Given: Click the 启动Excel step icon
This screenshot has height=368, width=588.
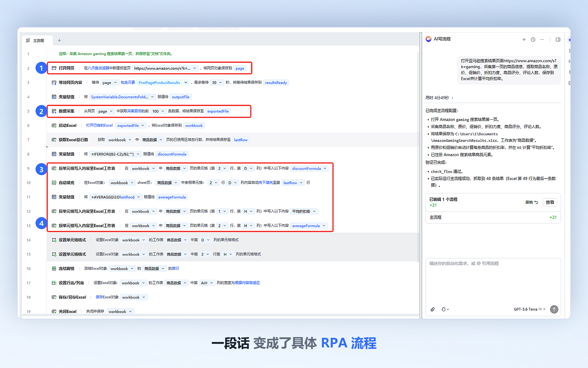Looking at the screenshot, I should (x=54, y=125).
